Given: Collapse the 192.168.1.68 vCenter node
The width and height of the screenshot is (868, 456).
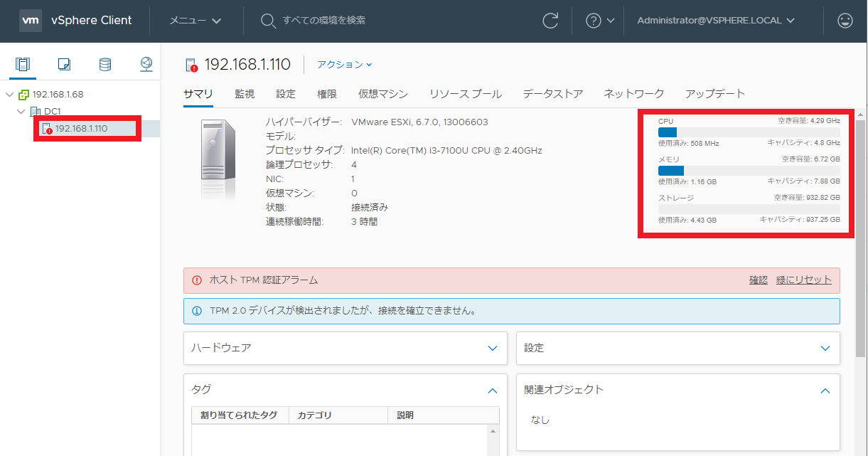Looking at the screenshot, I should 9,95.
